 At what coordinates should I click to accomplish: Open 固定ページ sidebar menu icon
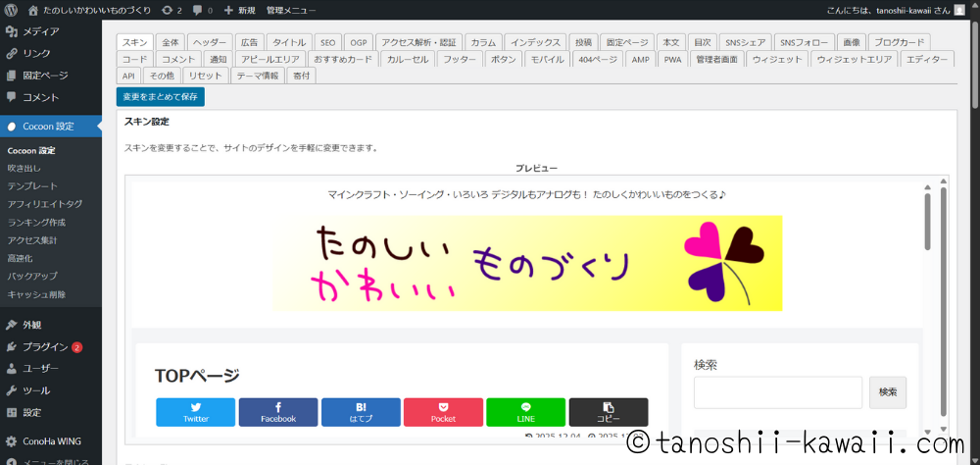[11, 76]
